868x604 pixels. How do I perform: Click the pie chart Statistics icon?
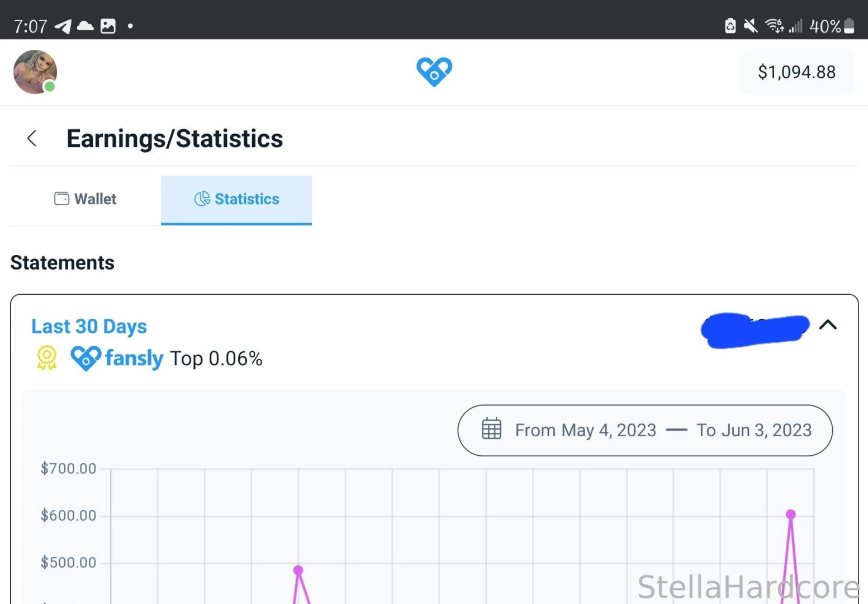(202, 199)
